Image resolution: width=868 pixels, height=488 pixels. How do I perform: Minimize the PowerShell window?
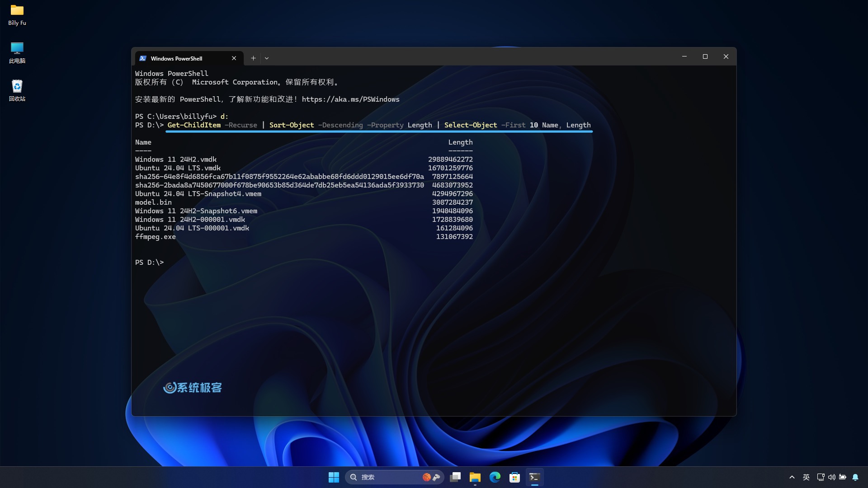[x=684, y=56]
